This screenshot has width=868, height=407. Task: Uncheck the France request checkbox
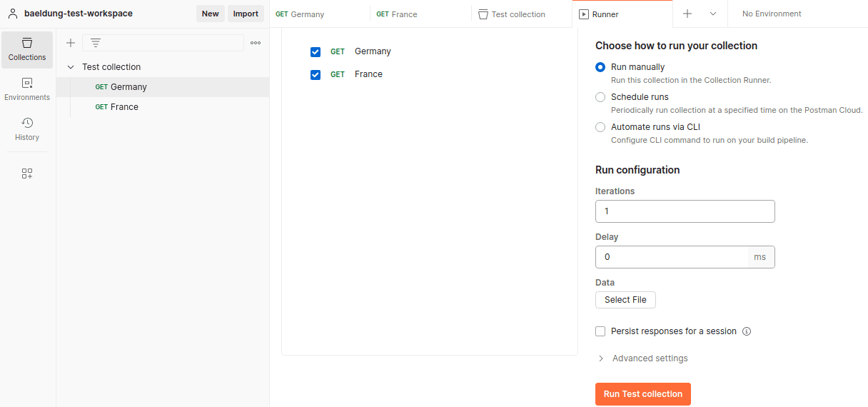316,75
